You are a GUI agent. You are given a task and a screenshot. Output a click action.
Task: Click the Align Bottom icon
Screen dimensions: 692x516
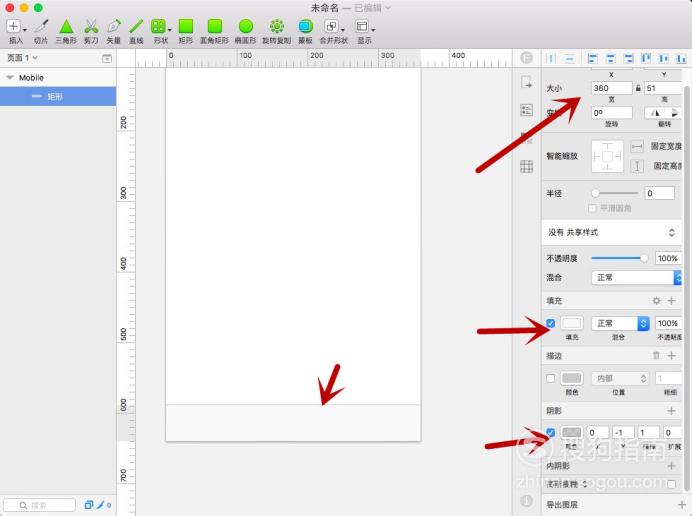pos(681,58)
